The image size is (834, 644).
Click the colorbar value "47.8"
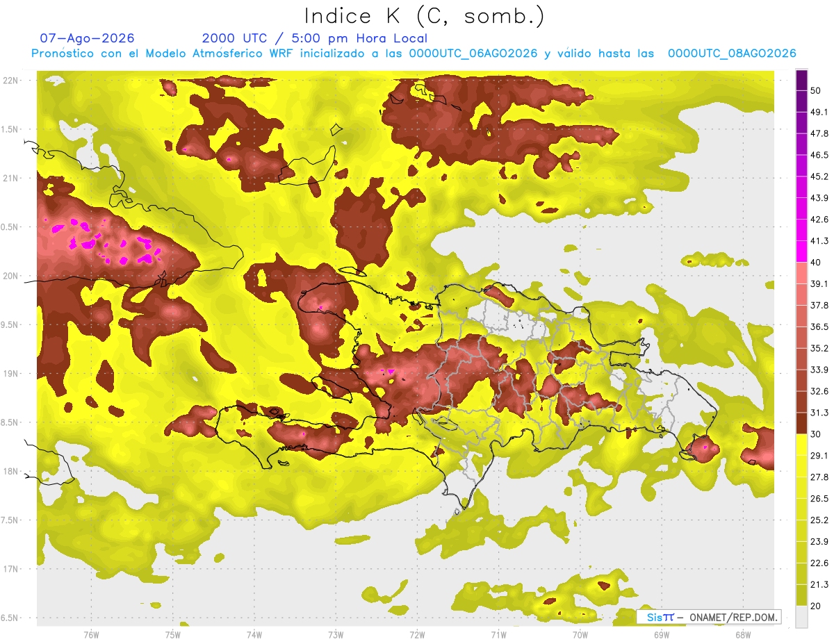(x=819, y=133)
